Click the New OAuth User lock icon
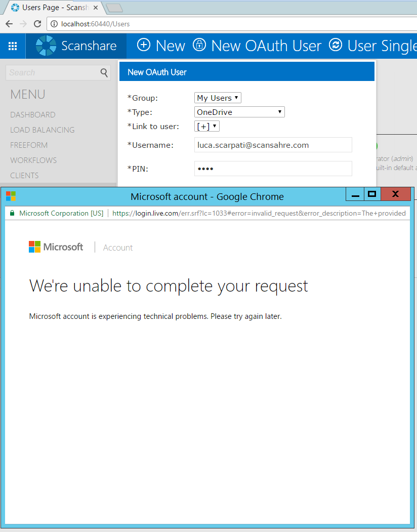 (x=199, y=45)
